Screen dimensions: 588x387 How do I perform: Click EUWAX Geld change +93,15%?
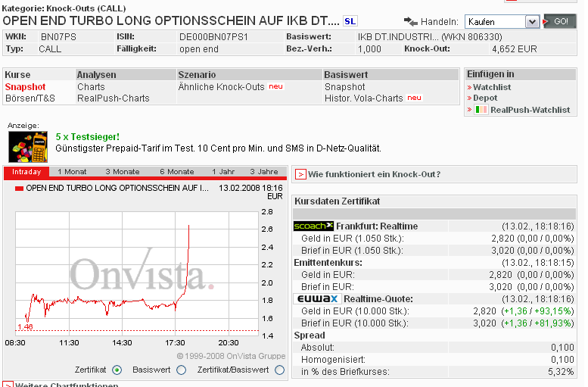(x=552, y=311)
